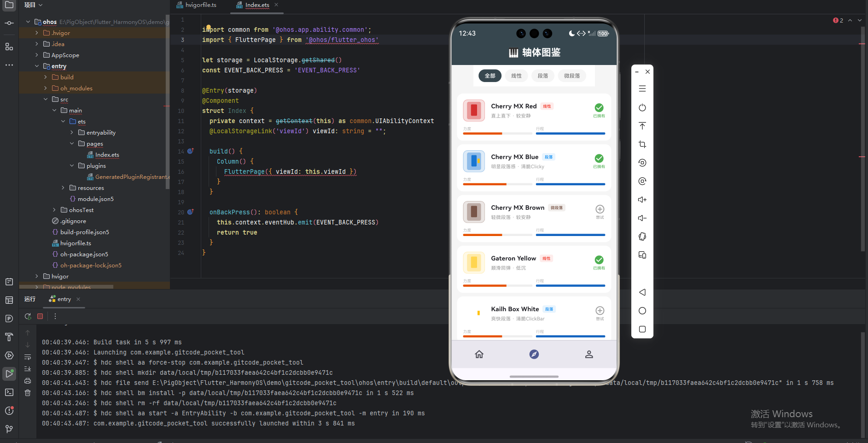Select the 微段落 filter chip
The width and height of the screenshot is (868, 443).
(x=572, y=76)
